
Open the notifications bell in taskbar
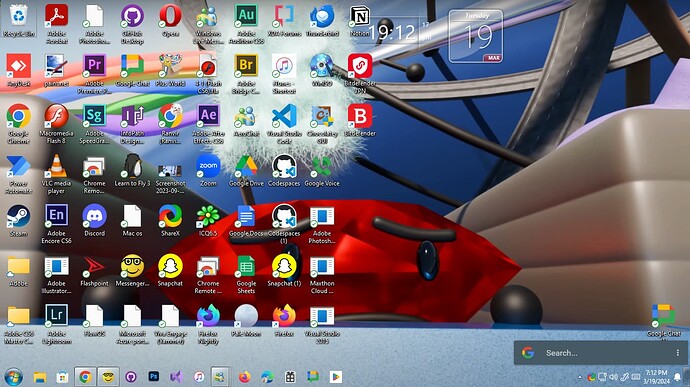(x=678, y=377)
